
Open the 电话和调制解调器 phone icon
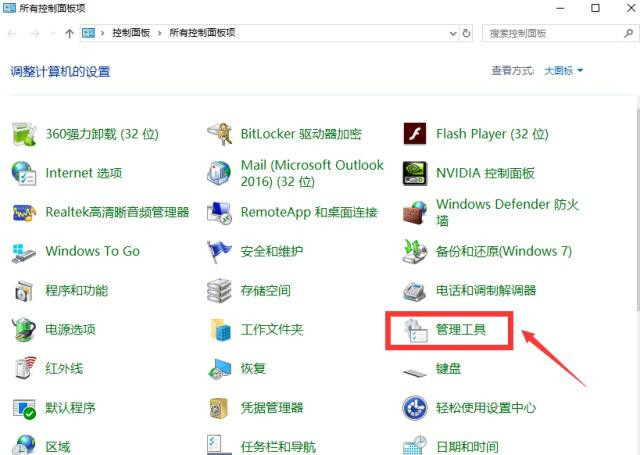(415, 291)
